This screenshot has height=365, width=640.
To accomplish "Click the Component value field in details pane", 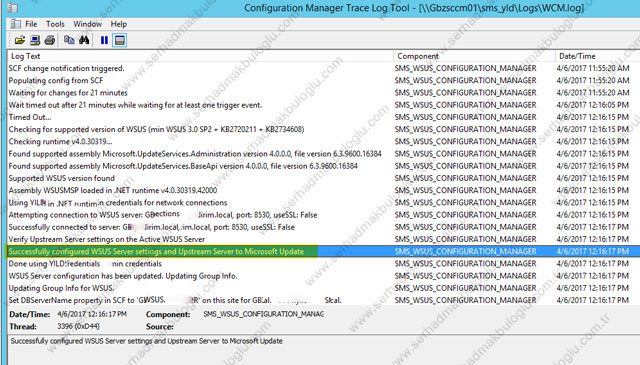I will (263, 314).
